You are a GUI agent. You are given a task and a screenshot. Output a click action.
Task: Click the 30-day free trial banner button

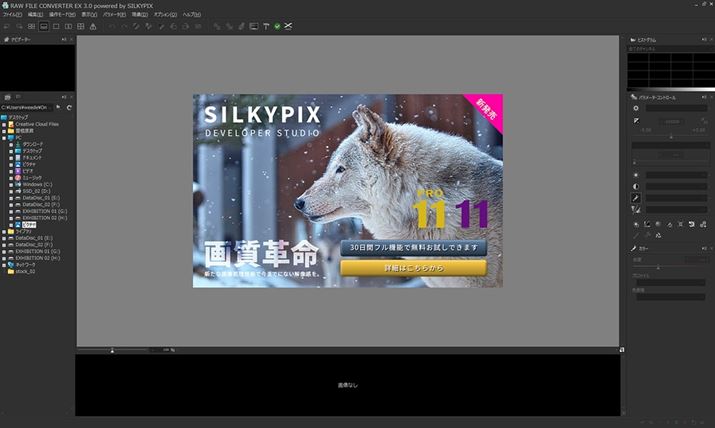pyautogui.click(x=414, y=248)
